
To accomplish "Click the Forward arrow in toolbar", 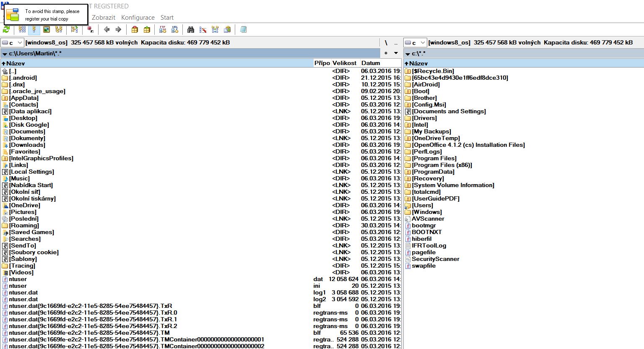I will (x=118, y=29).
